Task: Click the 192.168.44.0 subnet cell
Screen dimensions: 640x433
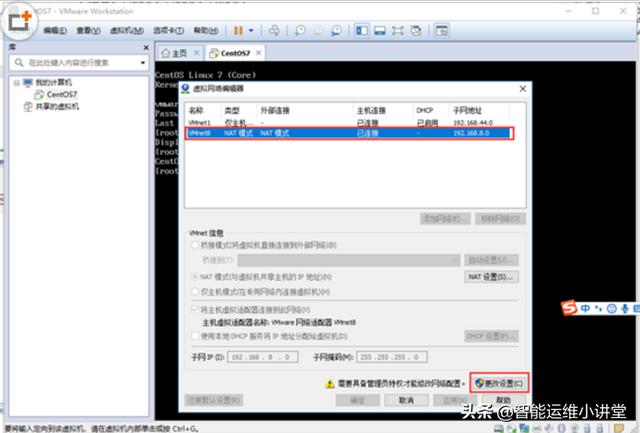Action: [x=473, y=123]
